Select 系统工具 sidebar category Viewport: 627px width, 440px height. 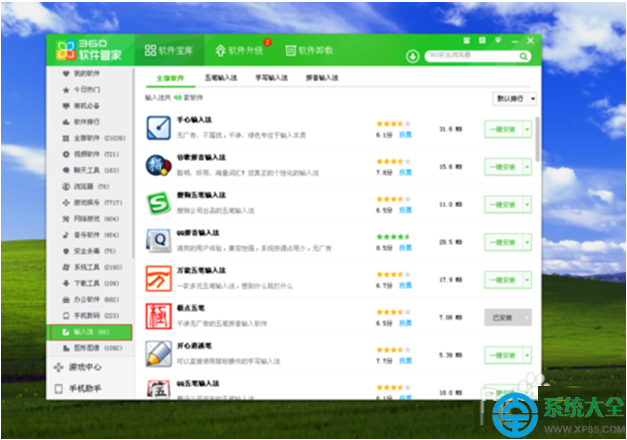[92, 267]
